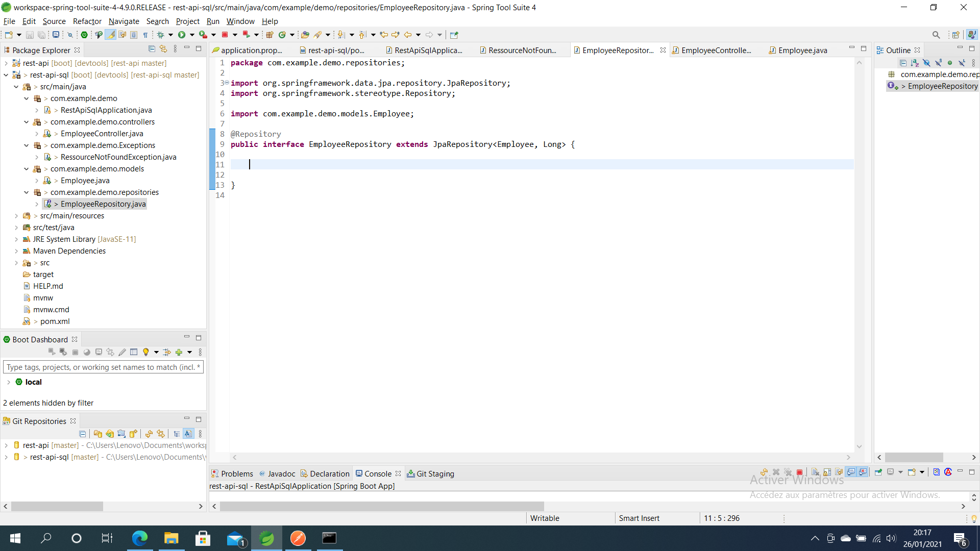Collapse the src/main/java folder
This screenshot has height=551, width=980.
click(16, 87)
